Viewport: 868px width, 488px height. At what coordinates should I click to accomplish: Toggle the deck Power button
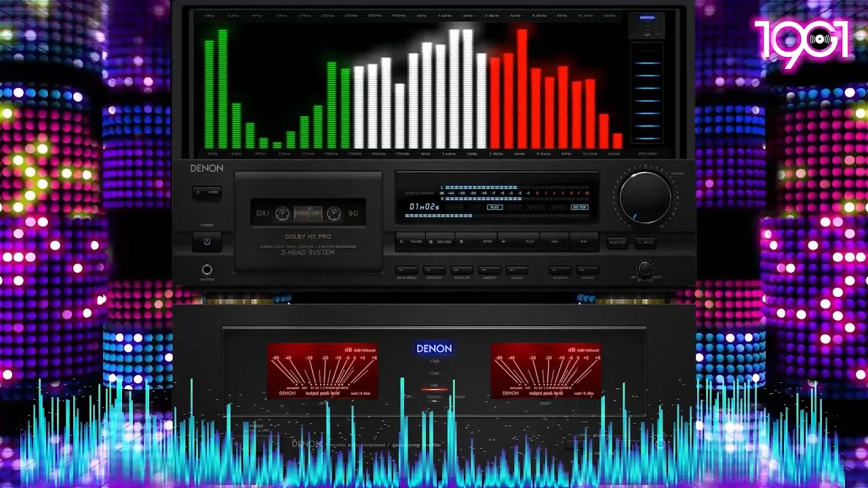click(x=207, y=241)
